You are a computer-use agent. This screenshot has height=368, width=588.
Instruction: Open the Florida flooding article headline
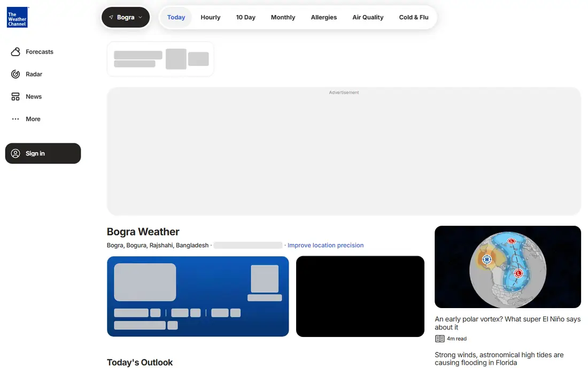point(499,358)
